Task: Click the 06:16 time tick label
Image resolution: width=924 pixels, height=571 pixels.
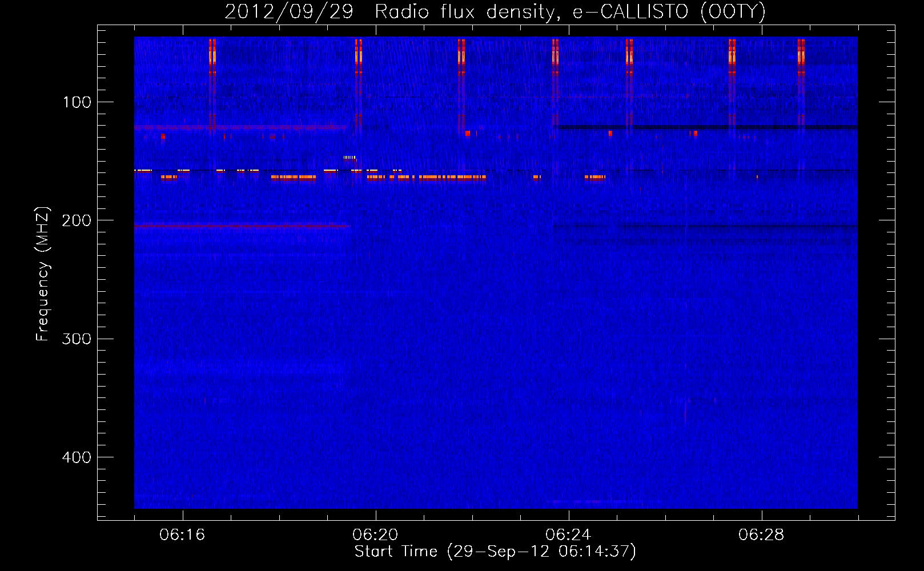Action: click(182, 535)
